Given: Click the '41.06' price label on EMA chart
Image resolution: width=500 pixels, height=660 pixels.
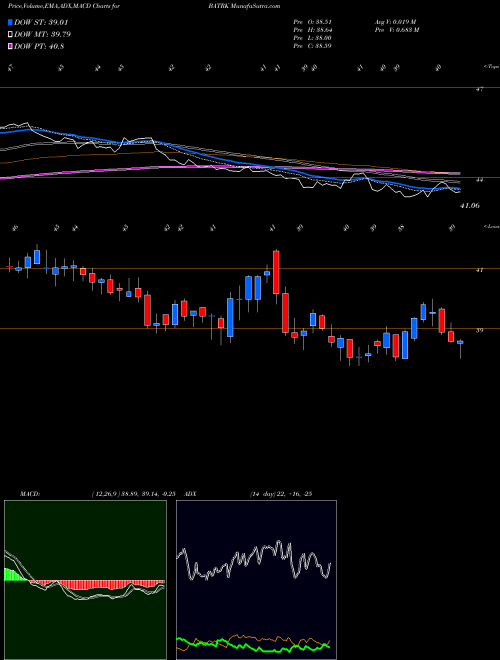Looking at the screenshot, I should tap(470, 205).
